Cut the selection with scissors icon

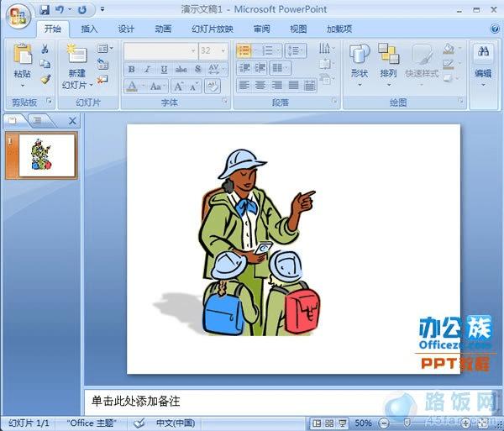point(45,49)
